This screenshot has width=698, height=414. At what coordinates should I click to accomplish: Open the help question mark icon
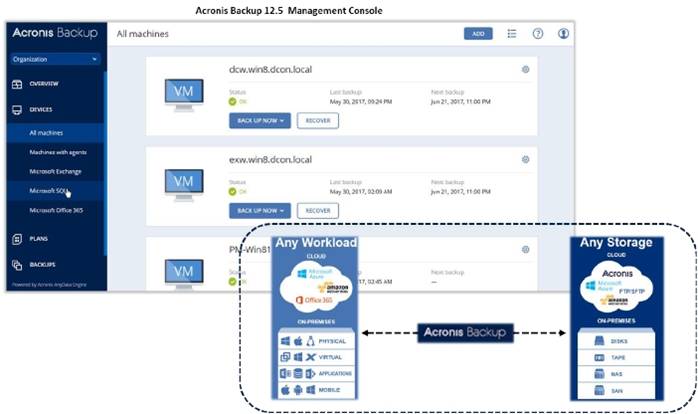pos(538,33)
